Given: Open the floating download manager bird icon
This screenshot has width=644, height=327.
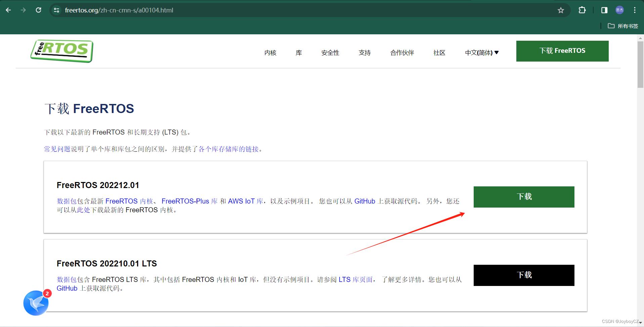Looking at the screenshot, I should click(x=35, y=303).
